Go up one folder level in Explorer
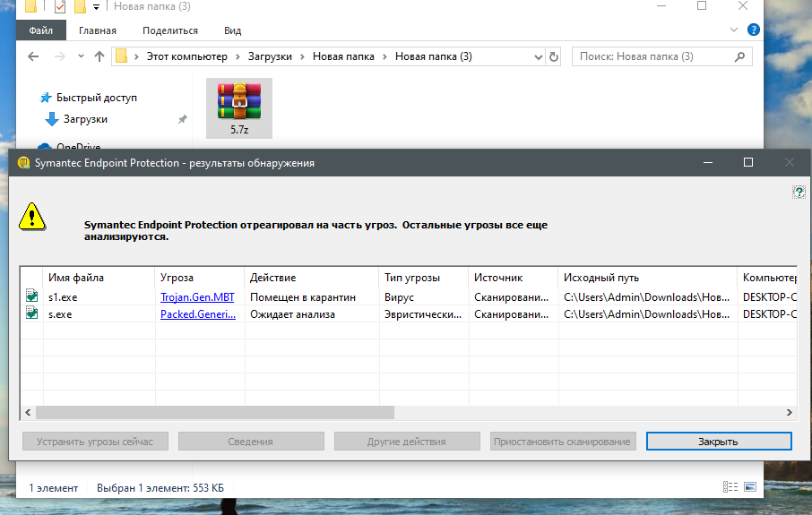The image size is (812, 515). (x=99, y=56)
